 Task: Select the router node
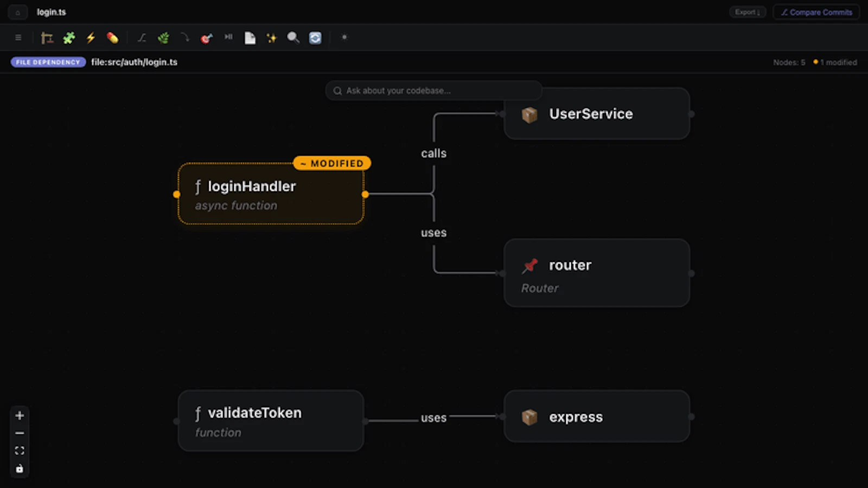597,273
